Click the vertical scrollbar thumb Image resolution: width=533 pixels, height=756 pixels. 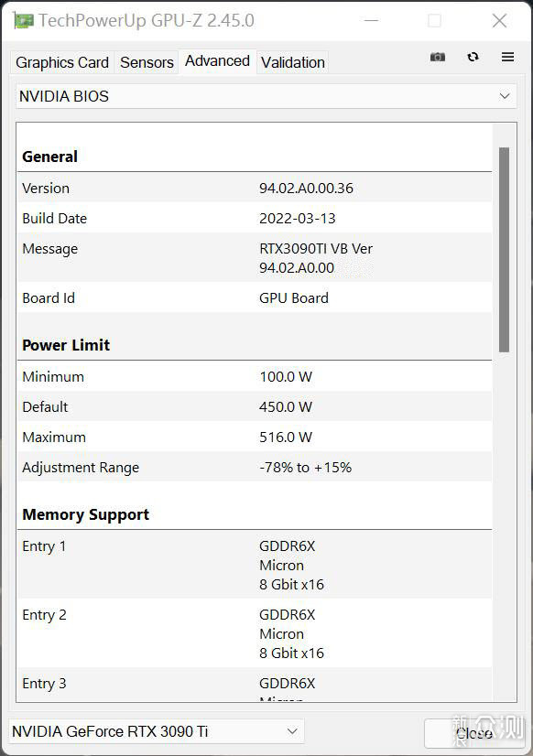pyautogui.click(x=504, y=250)
